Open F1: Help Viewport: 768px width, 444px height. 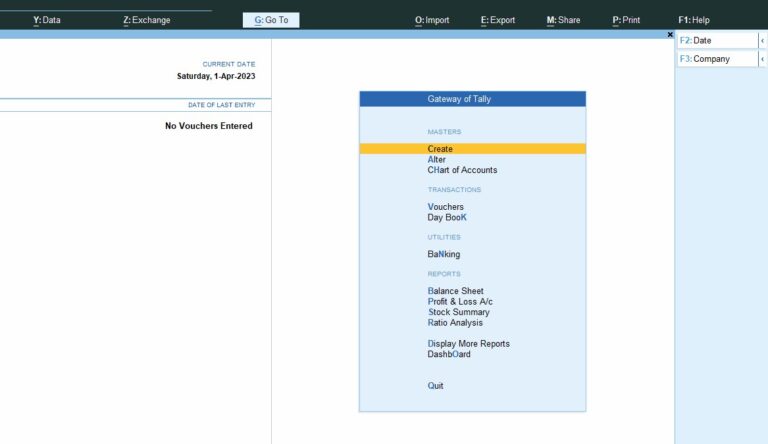(693, 20)
